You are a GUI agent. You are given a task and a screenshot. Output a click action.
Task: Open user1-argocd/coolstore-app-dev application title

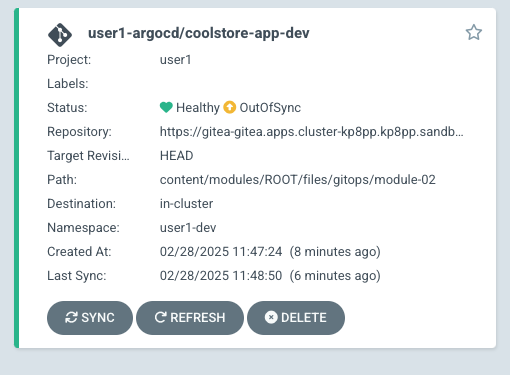coord(199,33)
